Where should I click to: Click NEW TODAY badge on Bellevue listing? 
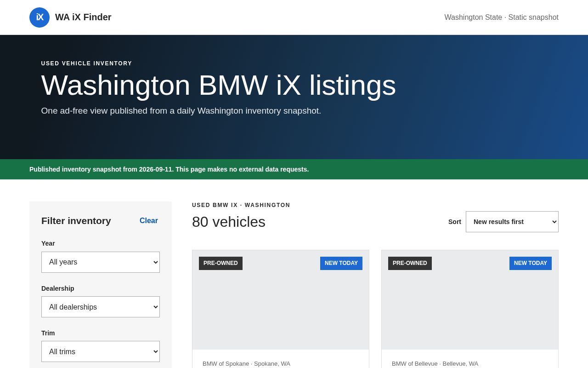531,263
